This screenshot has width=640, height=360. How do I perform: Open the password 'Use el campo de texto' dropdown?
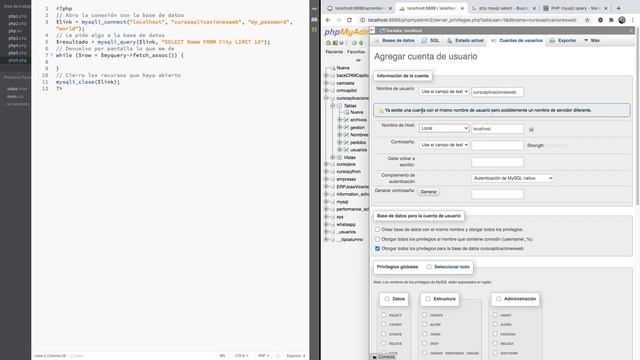click(x=444, y=145)
